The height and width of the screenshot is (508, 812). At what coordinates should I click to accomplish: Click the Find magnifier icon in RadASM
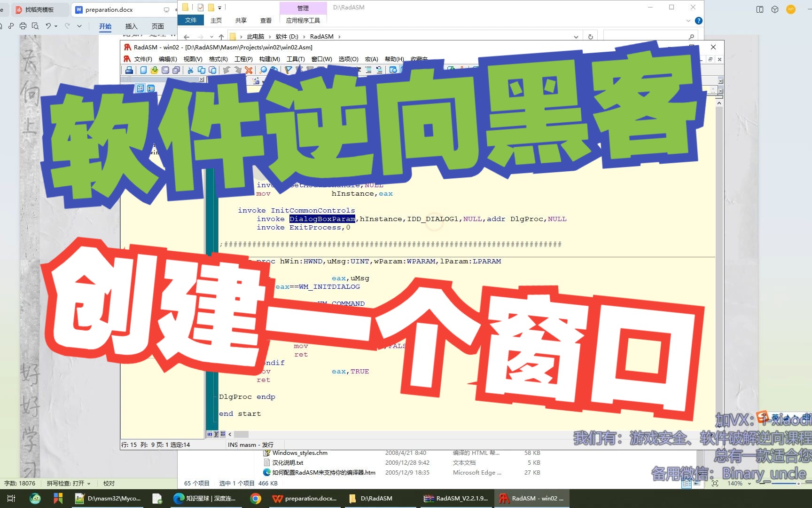tap(263, 70)
